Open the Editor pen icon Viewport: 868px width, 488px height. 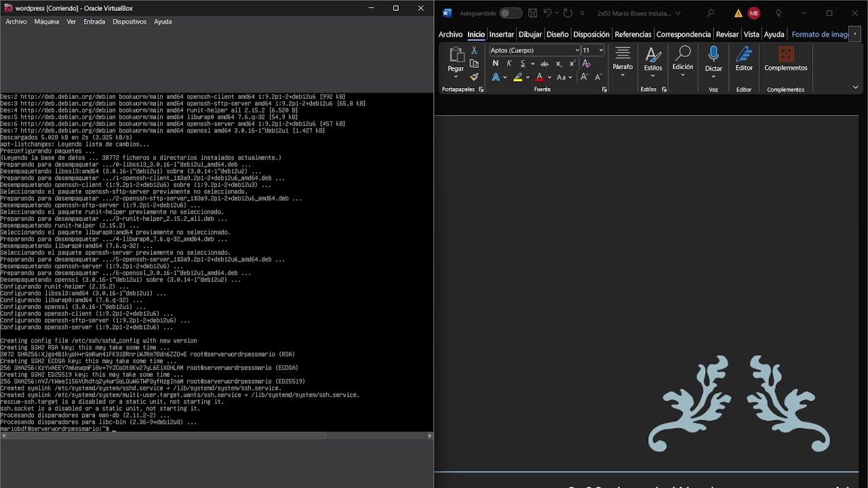744,54
